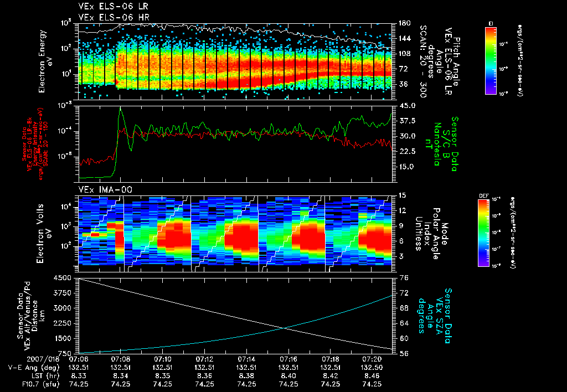Click the V-E Ang (deg) row label

click(x=34, y=368)
